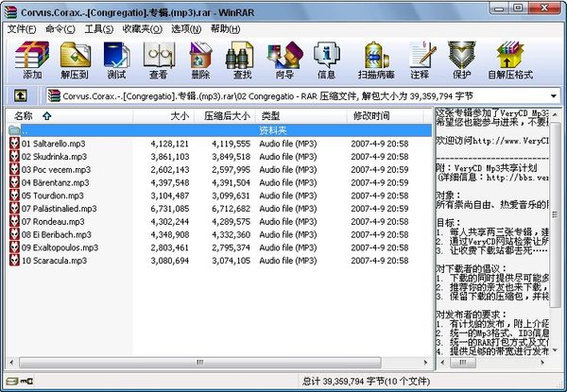Click the disk icon in status bar
The height and width of the screenshot is (392, 567).
[x=12, y=382]
